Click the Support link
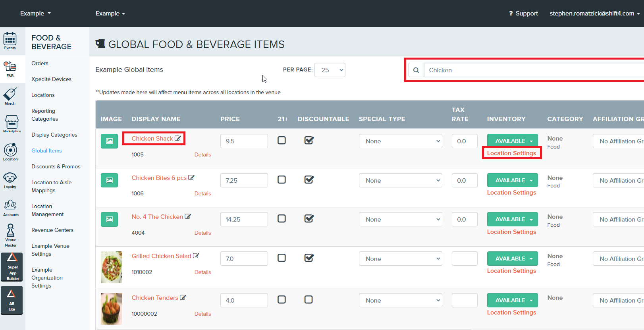The width and height of the screenshot is (644, 330). 523,14
